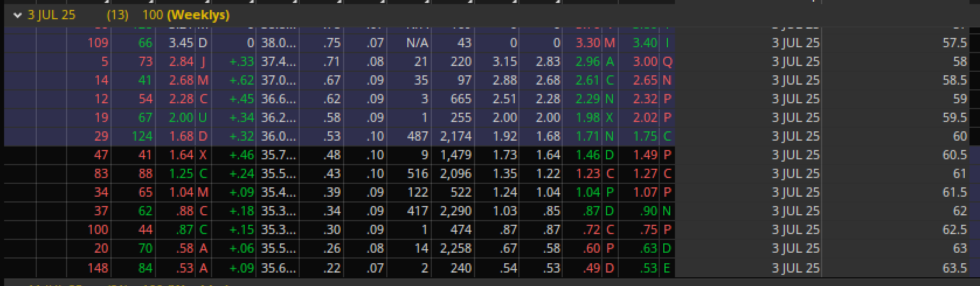The height and width of the screenshot is (286, 980).
Task: Click the 148 size cell at strike 63.5
Action: 88,268
